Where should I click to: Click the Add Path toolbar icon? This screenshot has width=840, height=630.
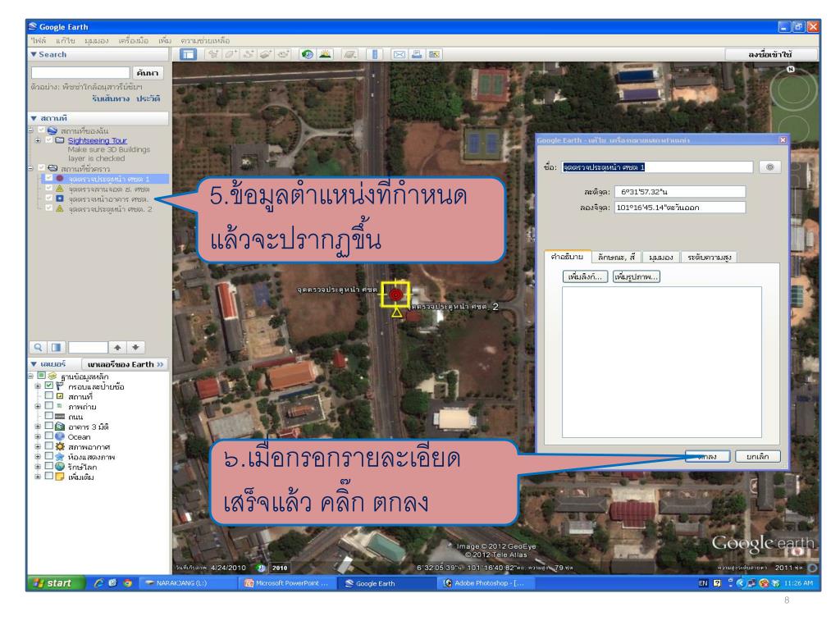tap(249, 54)
